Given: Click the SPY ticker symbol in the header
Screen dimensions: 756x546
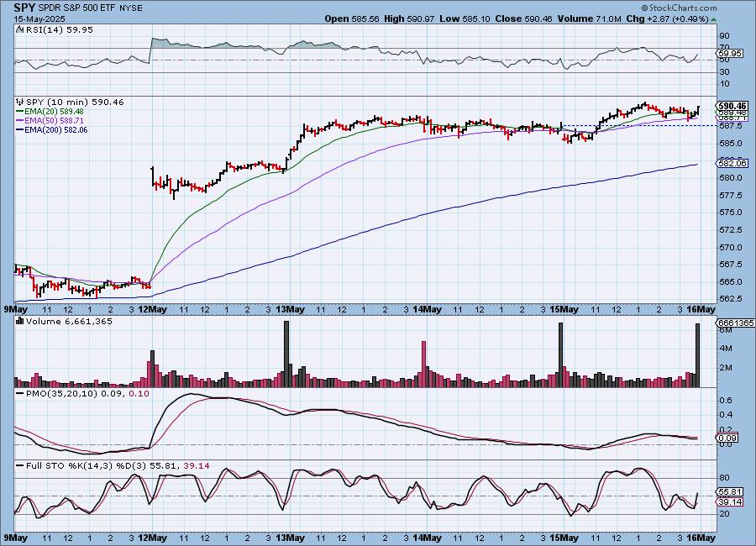Looking at the screenshot, I should [x=24, y=8].
